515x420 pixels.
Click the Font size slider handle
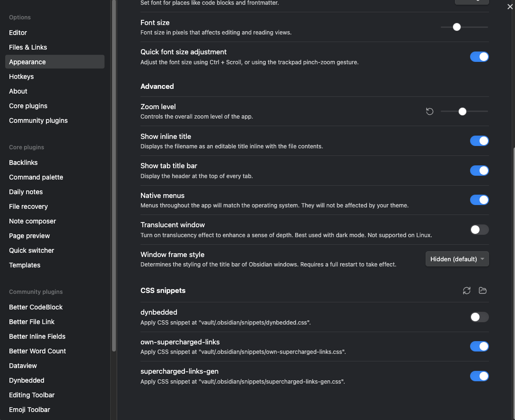click(x=456, y=27)
